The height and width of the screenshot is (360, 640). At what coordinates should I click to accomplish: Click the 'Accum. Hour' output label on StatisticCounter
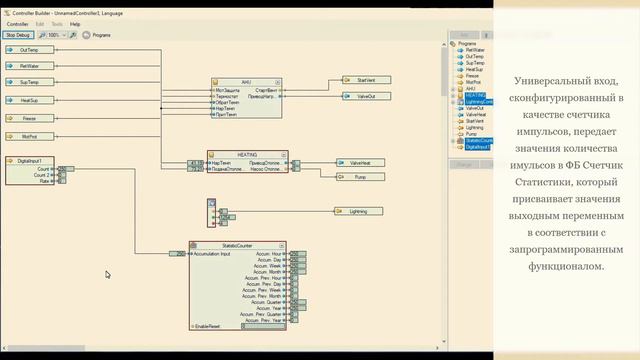tap(269, 254)
